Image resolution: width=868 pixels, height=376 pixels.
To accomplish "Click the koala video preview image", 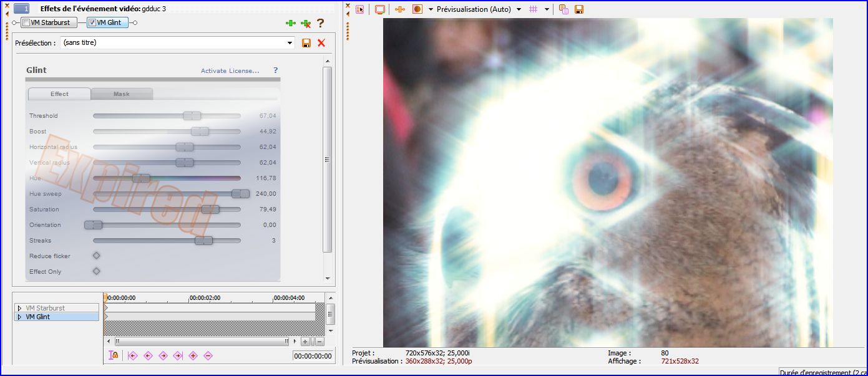I will point(608,182).
